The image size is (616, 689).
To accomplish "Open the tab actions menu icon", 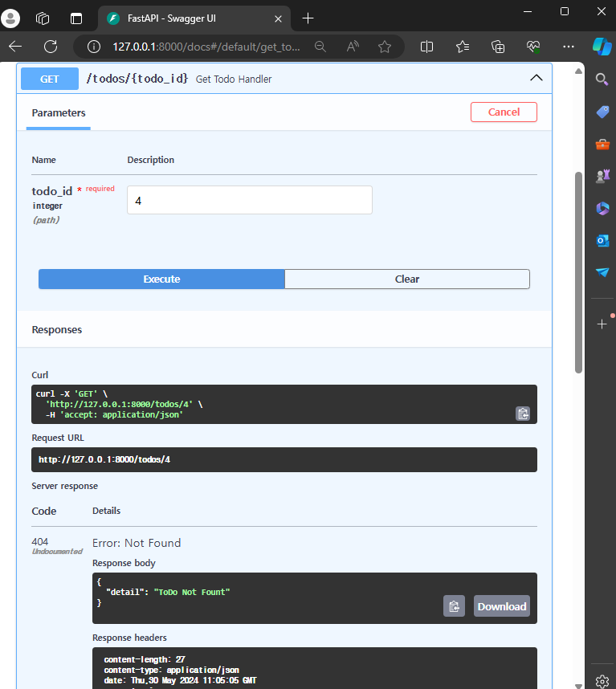I will [76, 18].
